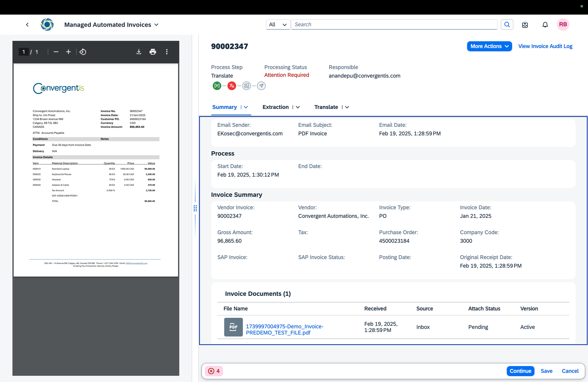Click the PDF page number field
This screenshot has width=588, height=382.
[x=24, y=52]
